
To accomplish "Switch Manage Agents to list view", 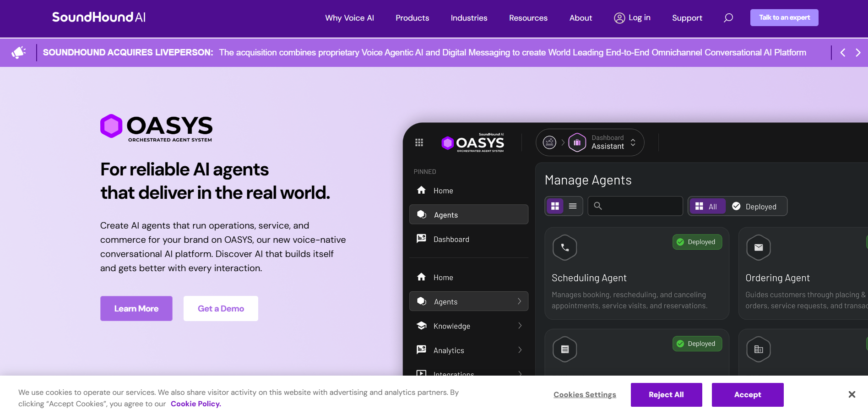I will click(x=573, y=206).
